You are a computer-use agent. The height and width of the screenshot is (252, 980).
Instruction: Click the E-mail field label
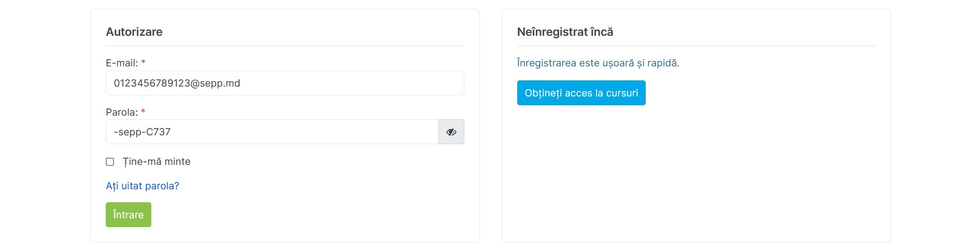pos(122,63)
